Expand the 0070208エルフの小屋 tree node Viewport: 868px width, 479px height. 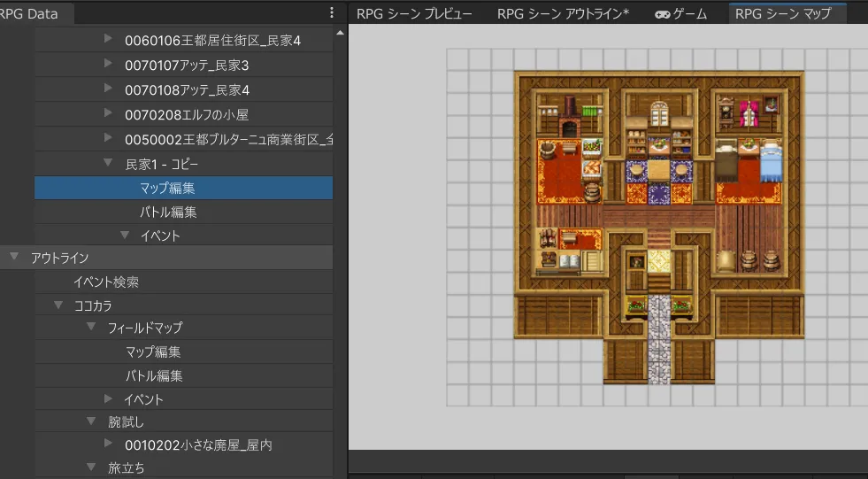pos(108,113)
